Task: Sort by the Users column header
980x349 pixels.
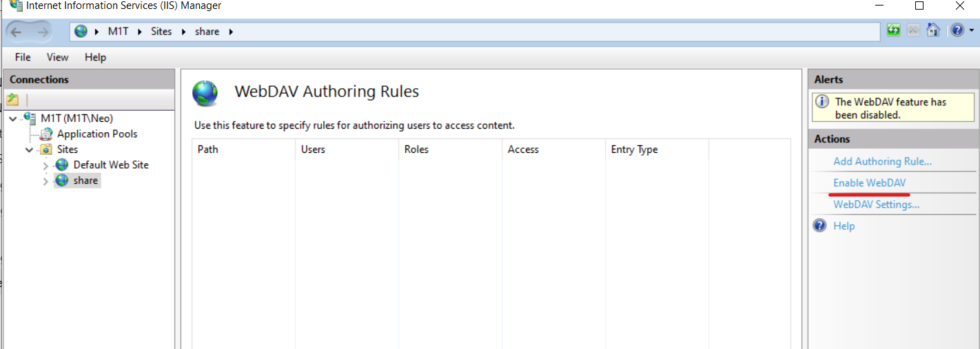Action: coord(347,149)
